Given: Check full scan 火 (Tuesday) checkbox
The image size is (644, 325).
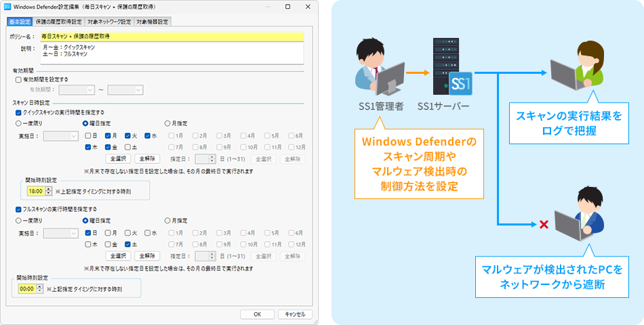Looking at the screenshot, I should click(x=127, y=233).
